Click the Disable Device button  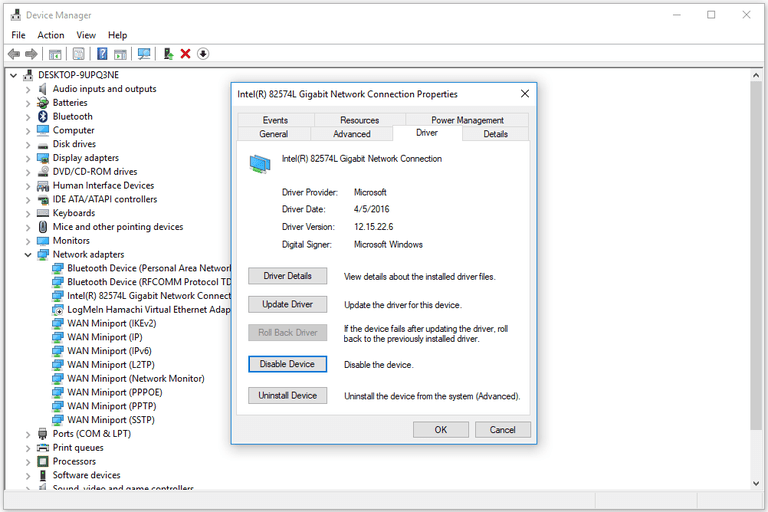tap(288, 364)
